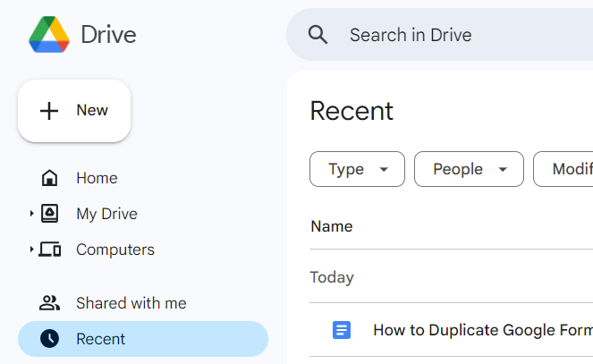Click the blue Google Docs file icon

point(342,330)
